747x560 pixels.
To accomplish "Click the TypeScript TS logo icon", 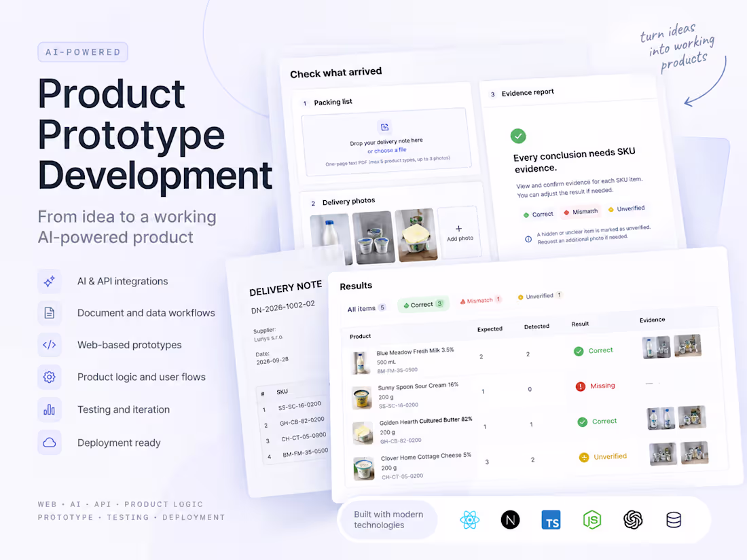I will (551, 520).
